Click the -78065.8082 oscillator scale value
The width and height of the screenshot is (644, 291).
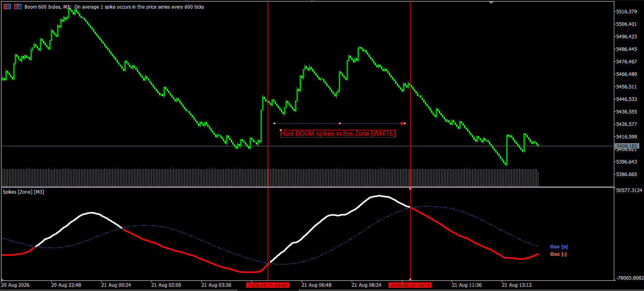(629, 278)
